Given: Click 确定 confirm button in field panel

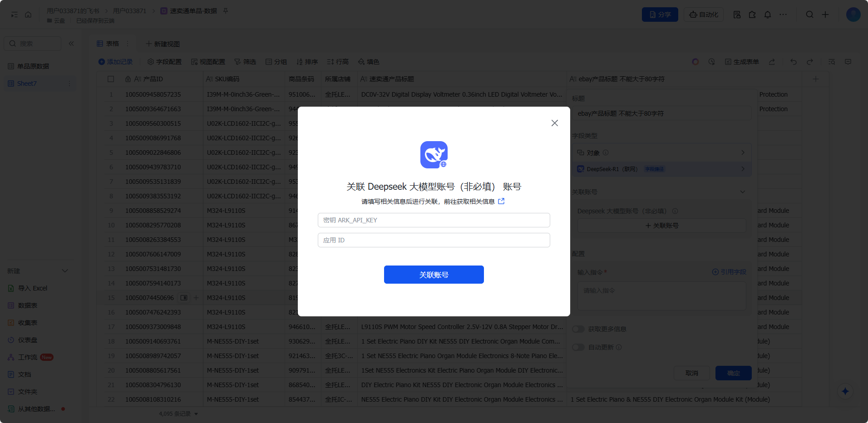Looking at the screenshot, I should click(x=733, y=373).
